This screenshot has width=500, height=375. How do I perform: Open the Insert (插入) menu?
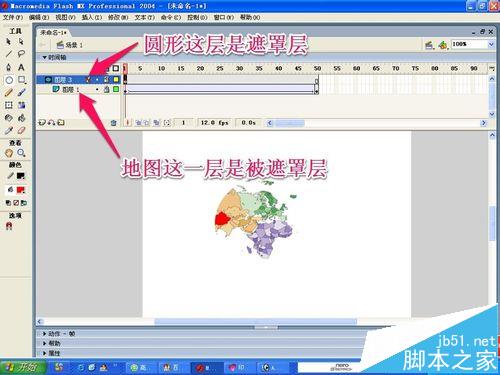[92, 17]
